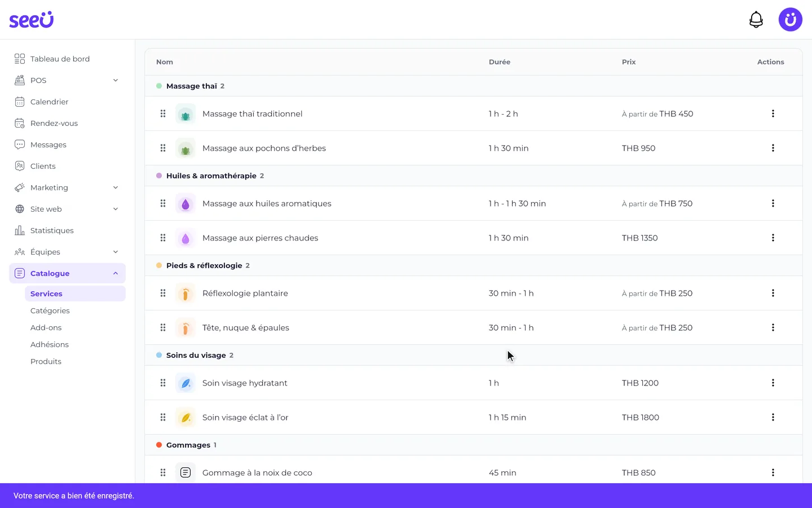Expand the Site web menu chevron

[x=116, y=209]
